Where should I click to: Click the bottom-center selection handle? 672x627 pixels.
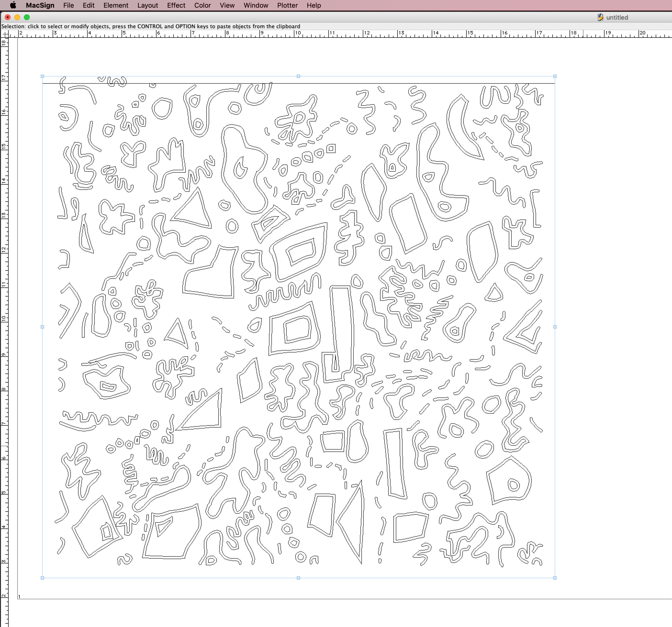298,578
